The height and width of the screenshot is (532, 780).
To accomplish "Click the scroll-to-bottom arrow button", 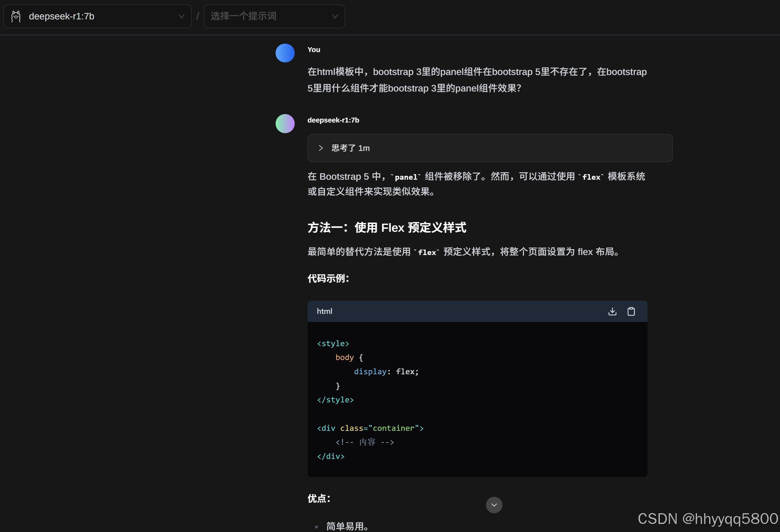I will [494, 505].
